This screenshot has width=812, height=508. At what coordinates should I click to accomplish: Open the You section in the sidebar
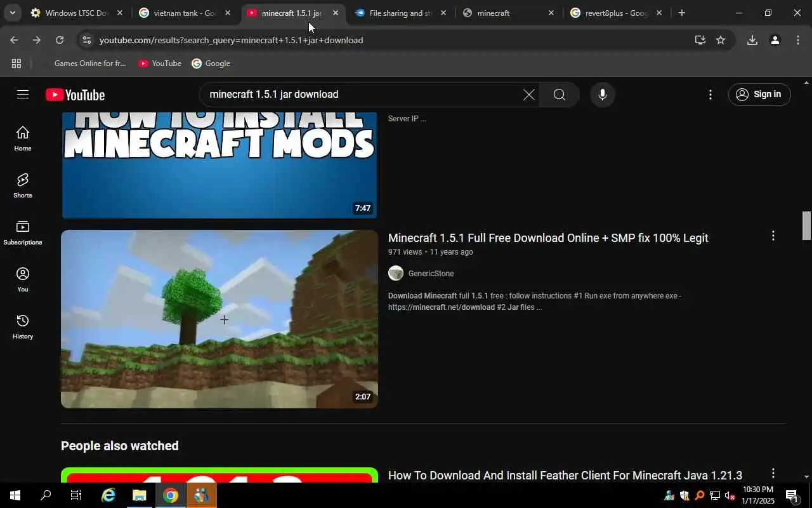click(23, 279)
